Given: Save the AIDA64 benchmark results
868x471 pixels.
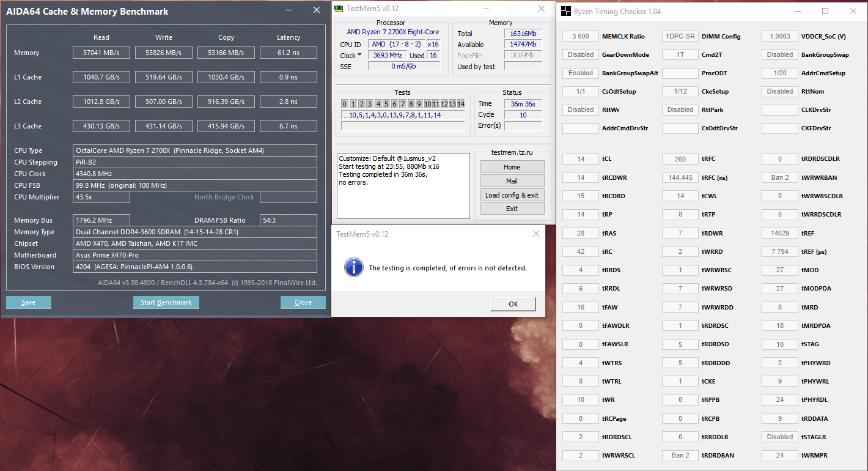Looking at the screenshot, I should click(29, 302).
